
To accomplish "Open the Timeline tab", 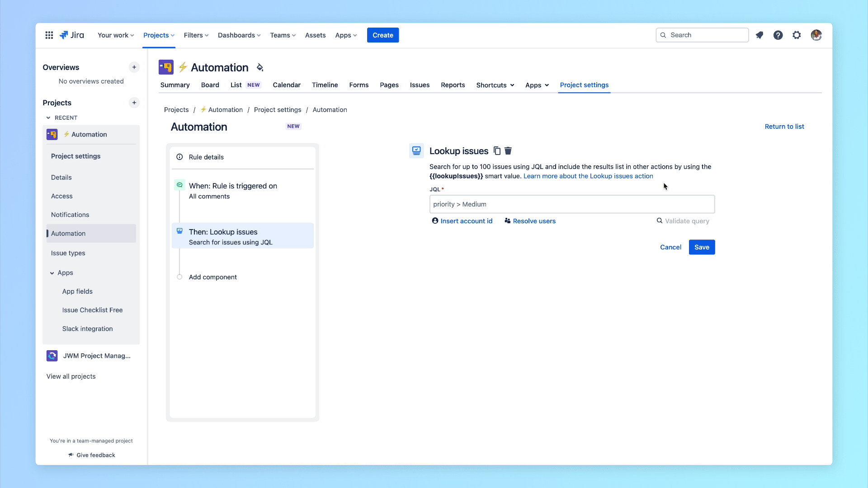I will 325,85.
